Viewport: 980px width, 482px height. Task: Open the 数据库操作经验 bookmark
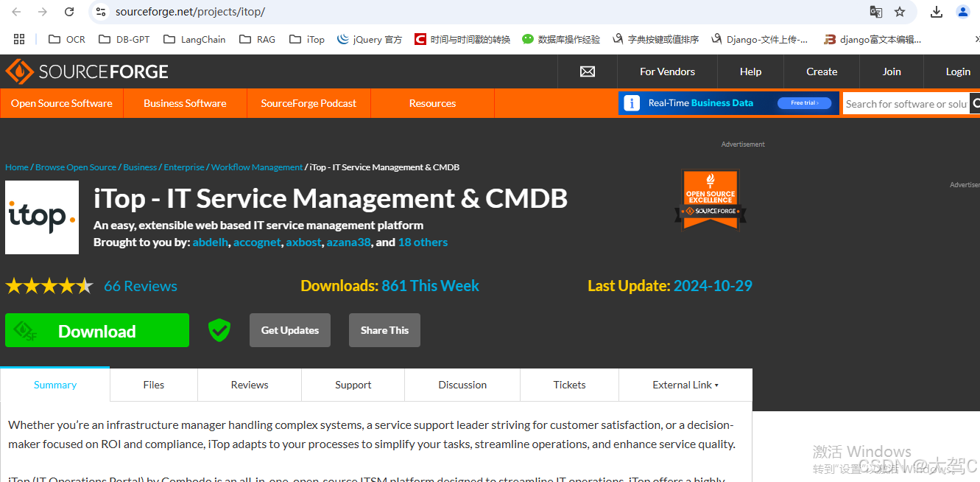[561, 39]
